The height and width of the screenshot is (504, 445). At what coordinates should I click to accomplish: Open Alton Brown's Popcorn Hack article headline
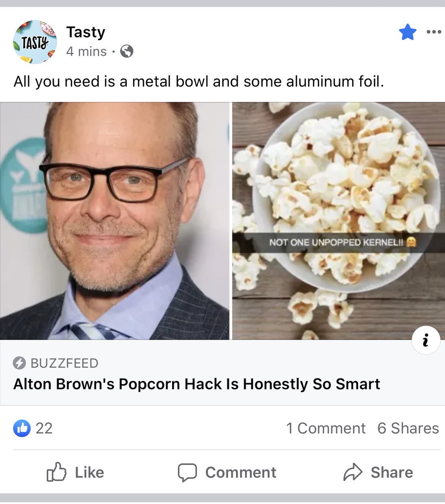[x=197, y=384]
